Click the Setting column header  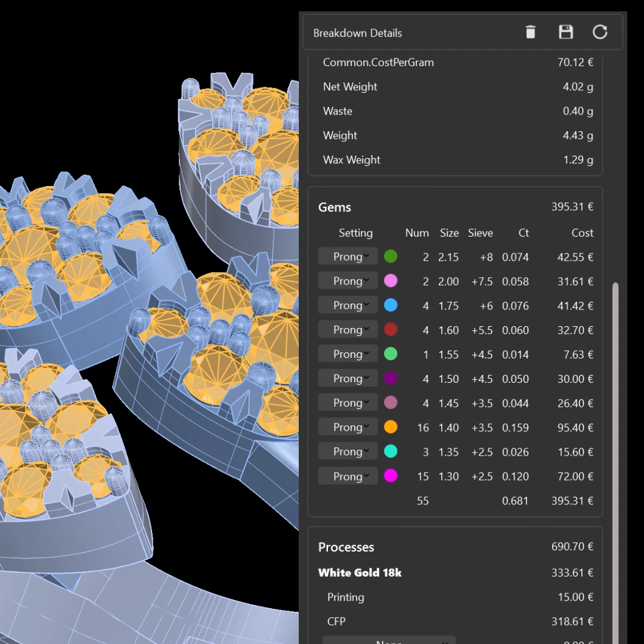click(355, 233)
